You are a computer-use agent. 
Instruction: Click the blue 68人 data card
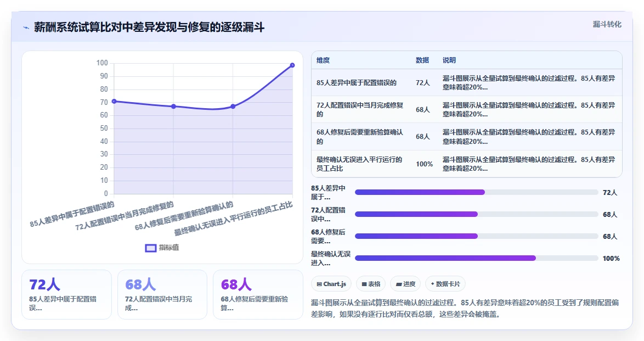(162, 294)
